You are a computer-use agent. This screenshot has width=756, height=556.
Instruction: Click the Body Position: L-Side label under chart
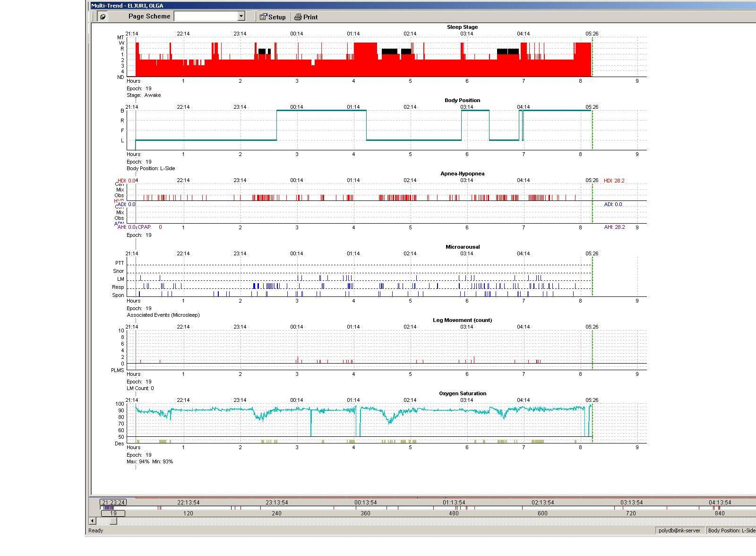pos(151,168)
